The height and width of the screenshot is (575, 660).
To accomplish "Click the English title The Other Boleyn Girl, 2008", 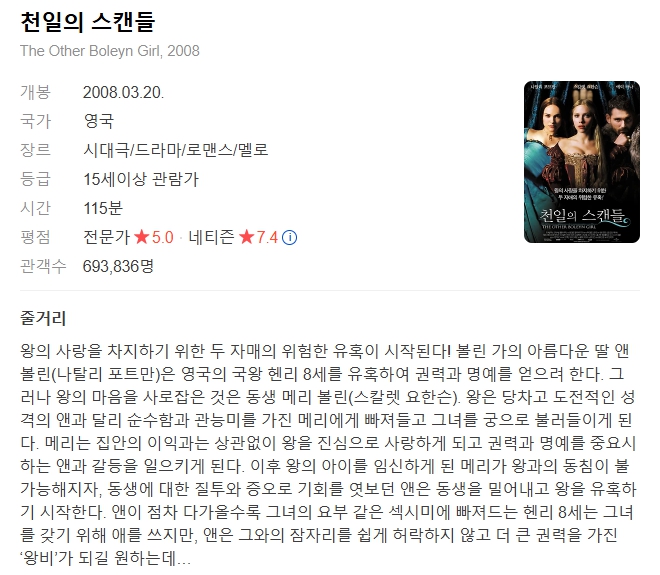I will click(x=110, y=51).
